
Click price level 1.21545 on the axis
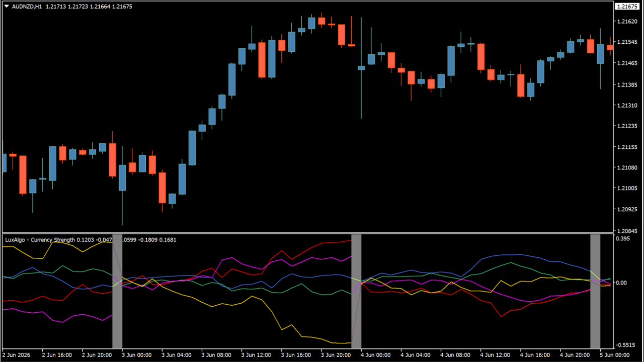628,42
